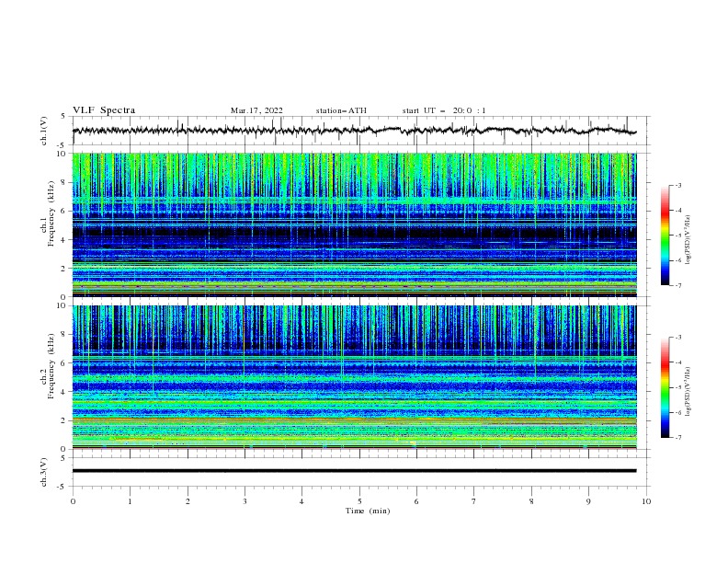Image resolution: width=728 pixels, height=563 pixels.
Task: Click the ch.1 spectrogram plot area
Action: 354,224
